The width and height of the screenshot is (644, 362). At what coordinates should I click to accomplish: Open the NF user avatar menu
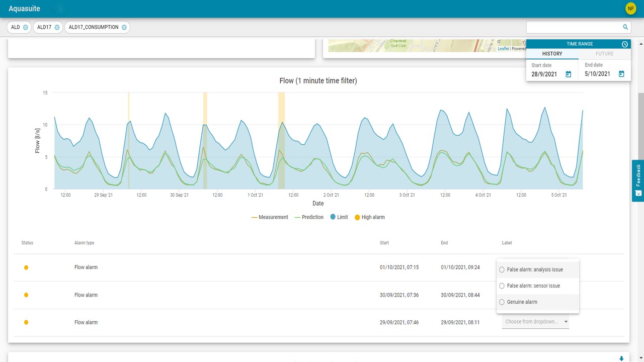point(631,9)
